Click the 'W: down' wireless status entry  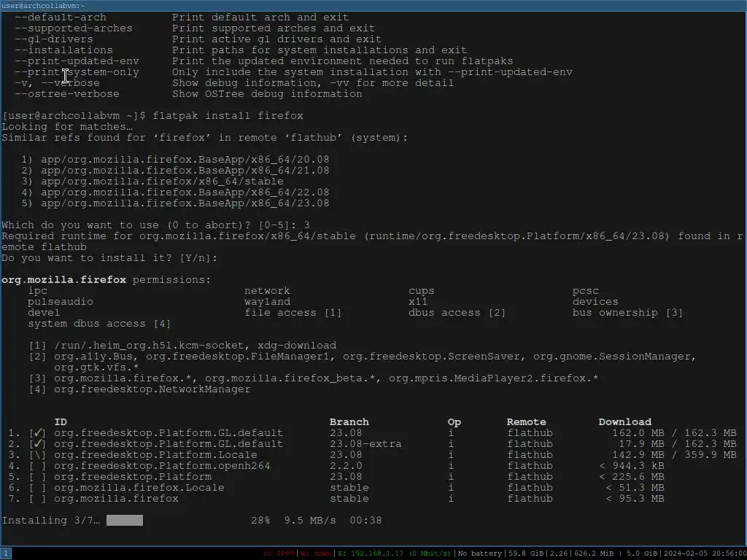click(x=316, y=553)
